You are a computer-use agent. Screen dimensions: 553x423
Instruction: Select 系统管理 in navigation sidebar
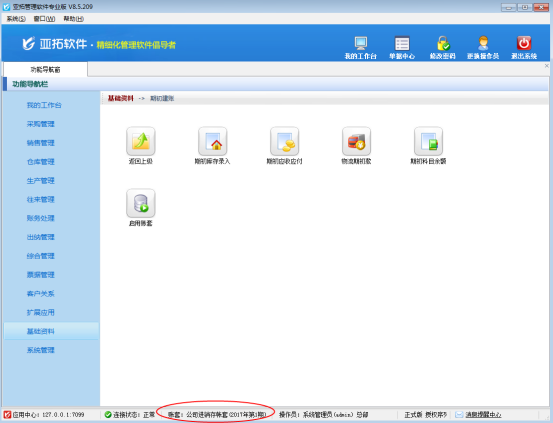[x=41, y=350]
